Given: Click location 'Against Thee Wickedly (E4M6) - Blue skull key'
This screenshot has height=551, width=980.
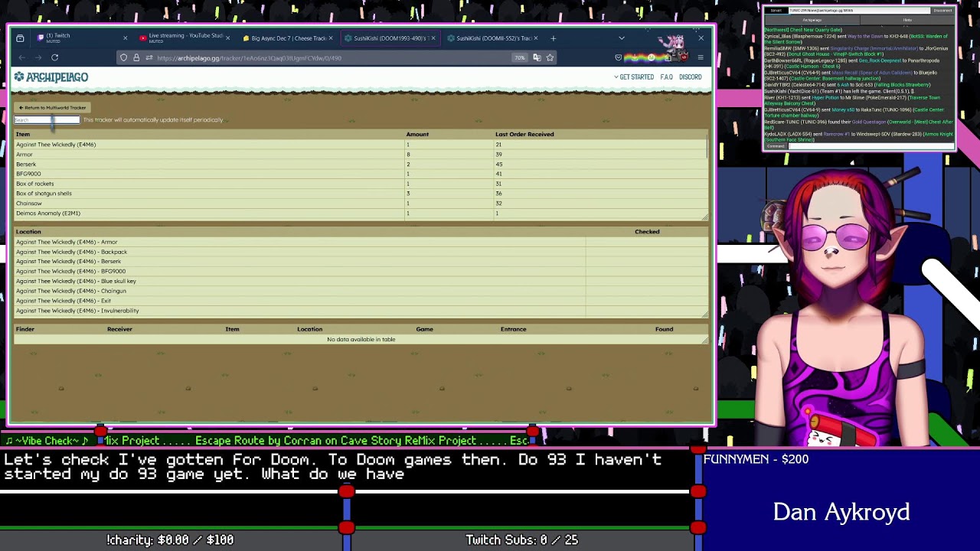Looking at the screenshot, I should click(x=76, y=281).
